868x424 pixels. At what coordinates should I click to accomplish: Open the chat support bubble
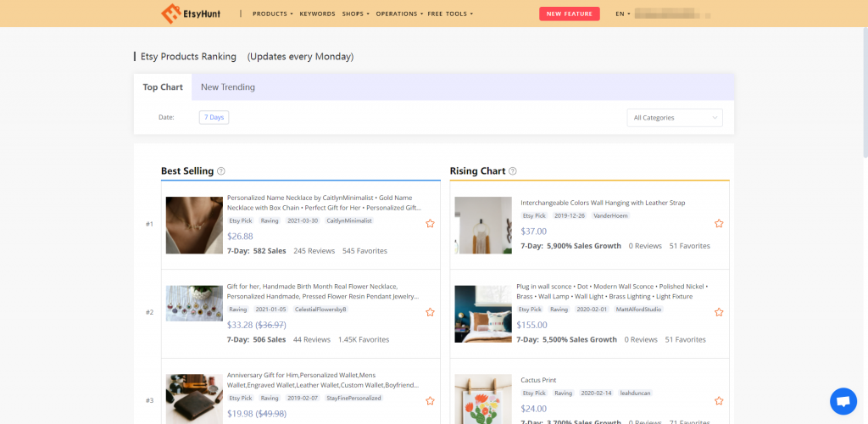tap(843, 400)
